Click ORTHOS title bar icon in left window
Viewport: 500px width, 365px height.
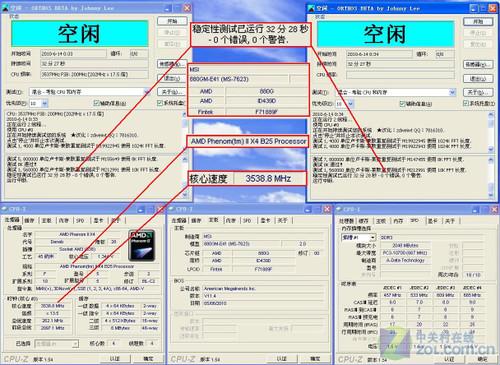(x=5, y=8)
